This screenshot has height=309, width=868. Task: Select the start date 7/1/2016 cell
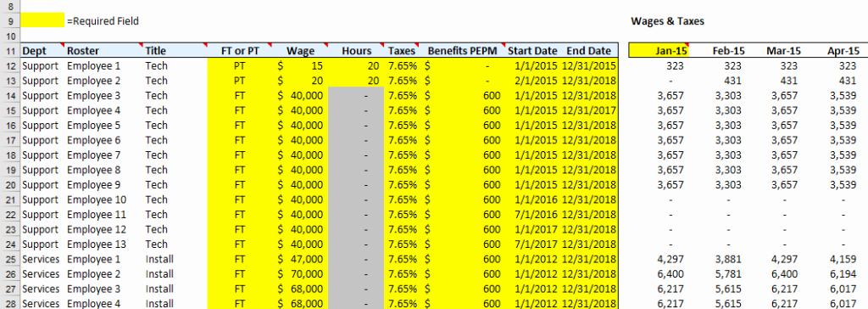tap(533, 215)
